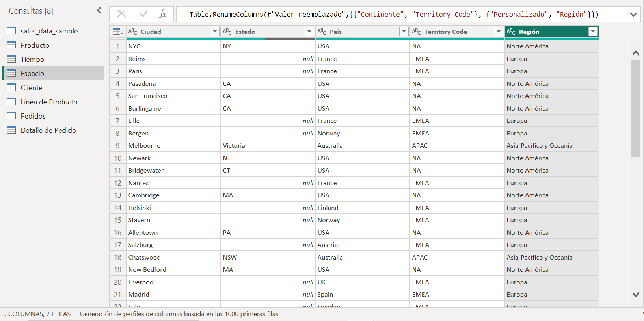The height and width of the screenshot is (321, 644).
Task: Click table icon beside sales_data_sample
Action: [12, 31]
